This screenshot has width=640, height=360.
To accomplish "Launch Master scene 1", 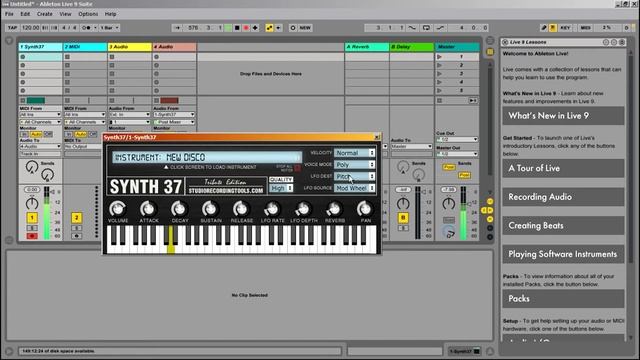I will point(439,57).
